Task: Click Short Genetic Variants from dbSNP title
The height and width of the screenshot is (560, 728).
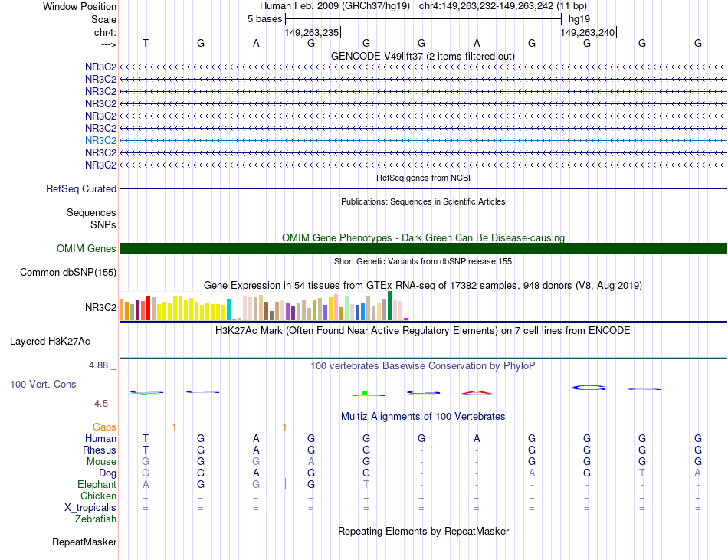Action: coord(423,261)
